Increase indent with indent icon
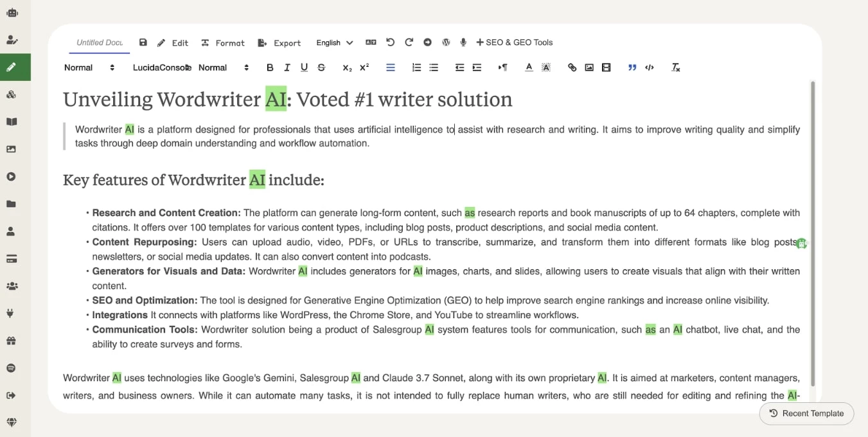This screenshot has height=437, width=868. pyautogui.click(x=477, y=67)
